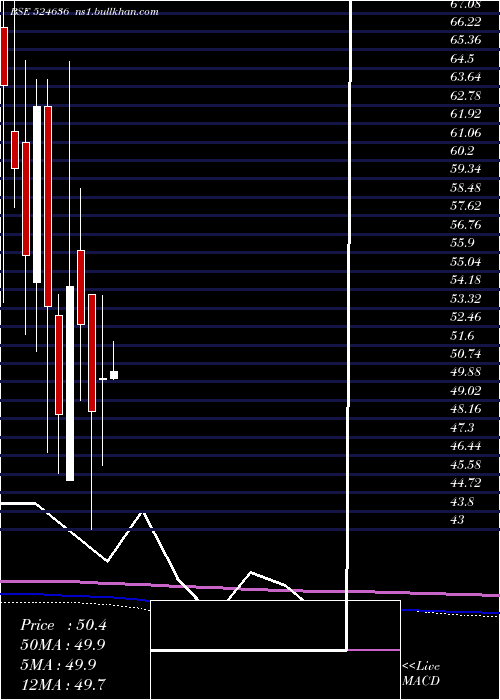This screenshot has height=700, width=500.
Task: Select the 59.34 price axis label
Action: 466,170
